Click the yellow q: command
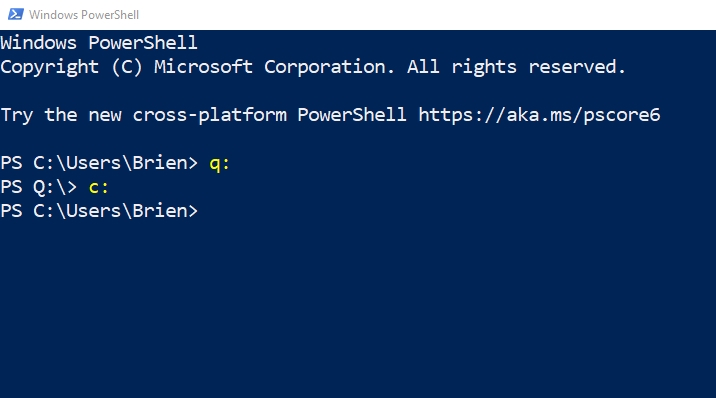The height and width of the screenshot is (398, 716). tap(219, 163)
